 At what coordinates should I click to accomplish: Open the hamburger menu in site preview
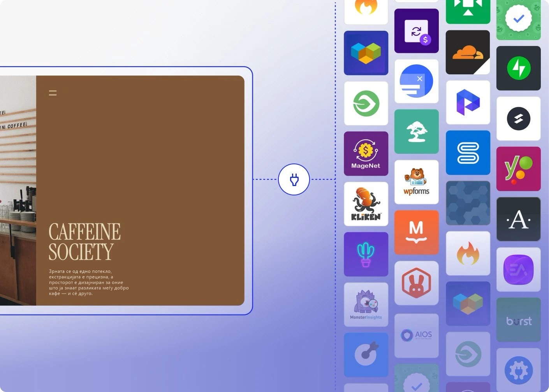pos(53,93)
